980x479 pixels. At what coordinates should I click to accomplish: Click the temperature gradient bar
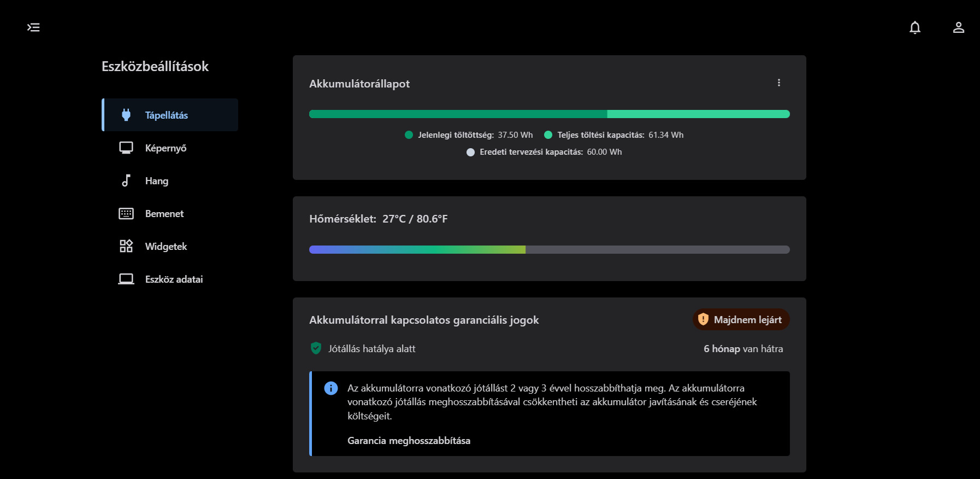549,250
